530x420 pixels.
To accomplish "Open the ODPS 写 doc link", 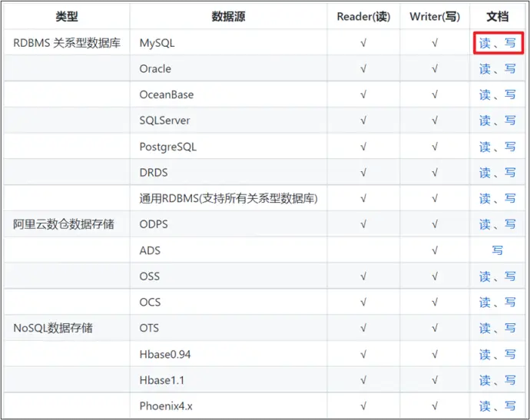I will (510, 224).
